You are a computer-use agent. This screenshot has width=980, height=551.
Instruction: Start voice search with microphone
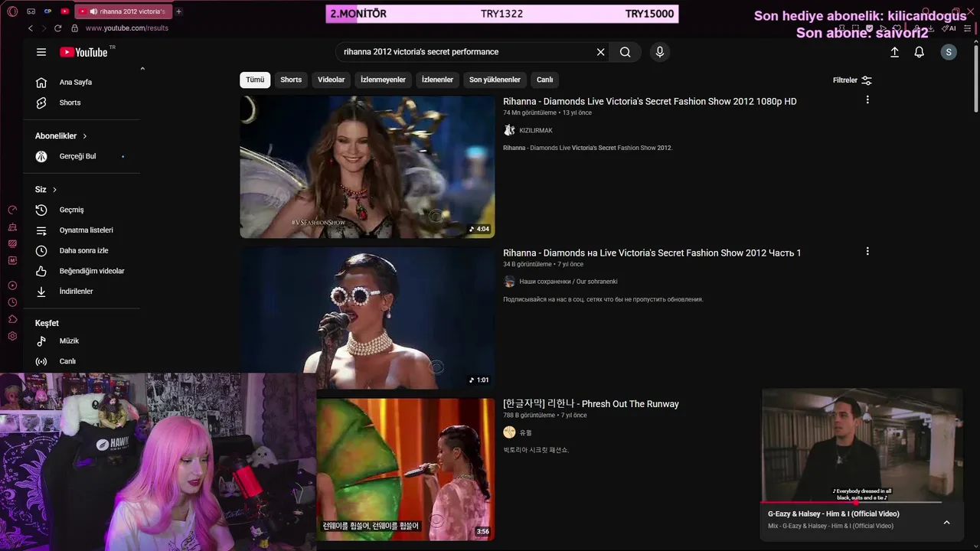(x=660, y=52)
